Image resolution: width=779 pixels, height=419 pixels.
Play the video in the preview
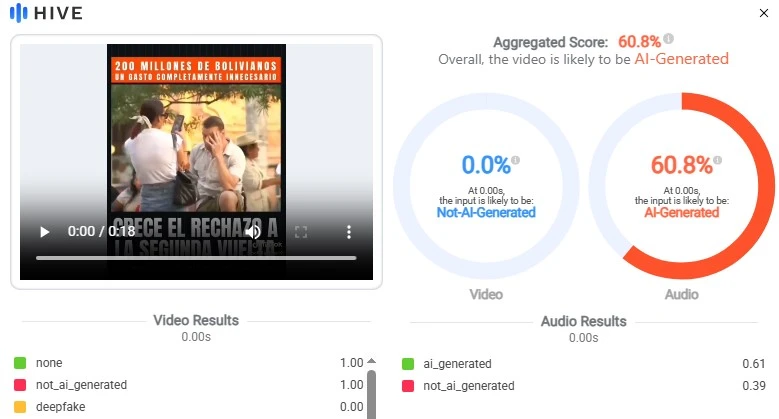[x=44, y=232]
